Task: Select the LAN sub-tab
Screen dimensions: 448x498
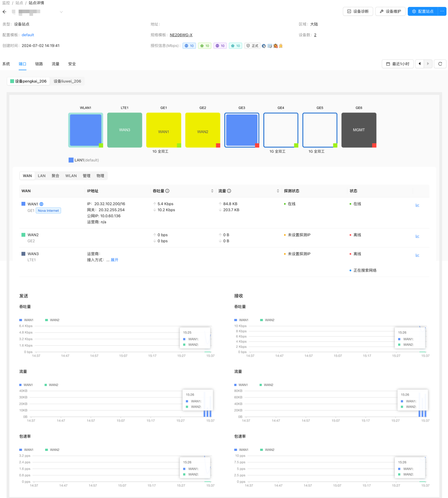Action: point(42,176)
